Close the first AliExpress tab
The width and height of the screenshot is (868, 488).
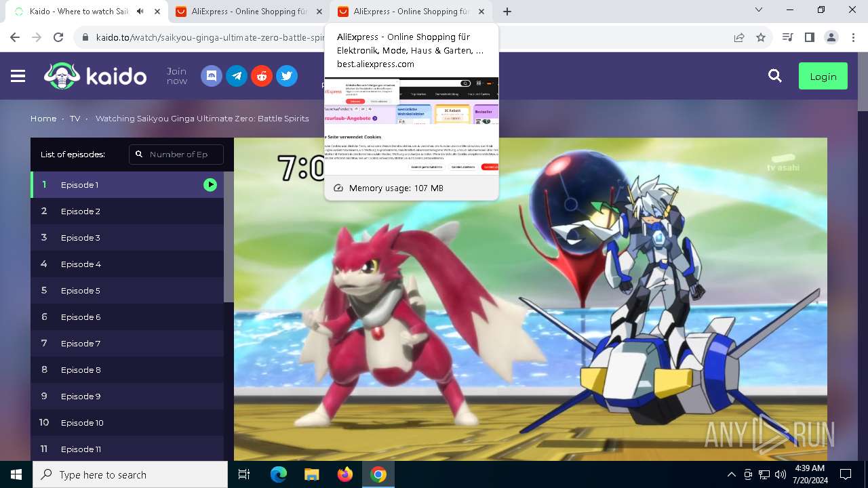(319, 12)
